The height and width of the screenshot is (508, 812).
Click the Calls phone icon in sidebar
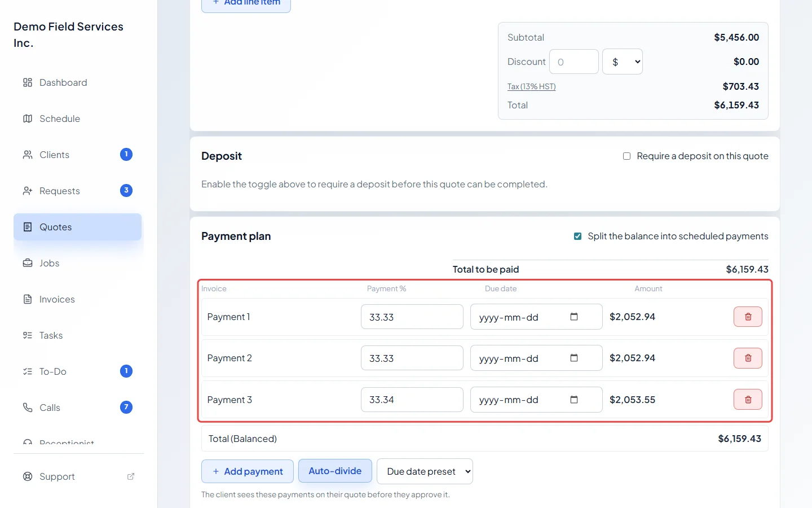tap(28, 408)
